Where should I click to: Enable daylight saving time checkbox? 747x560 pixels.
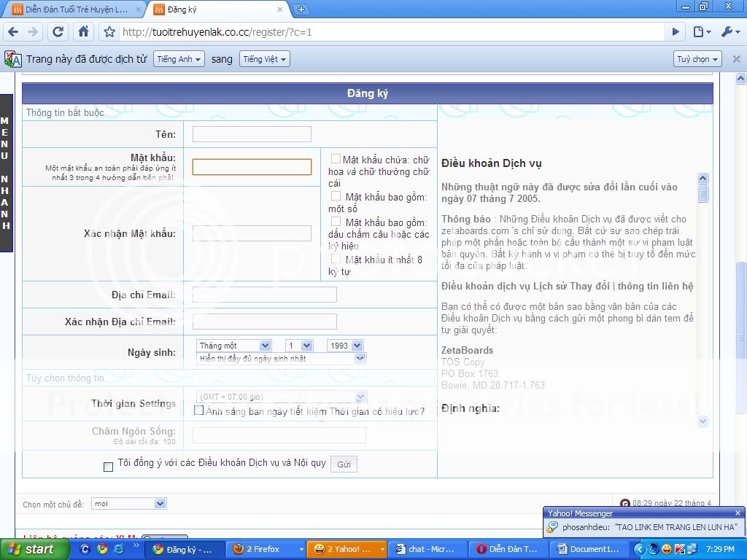(x=198, y=411)
